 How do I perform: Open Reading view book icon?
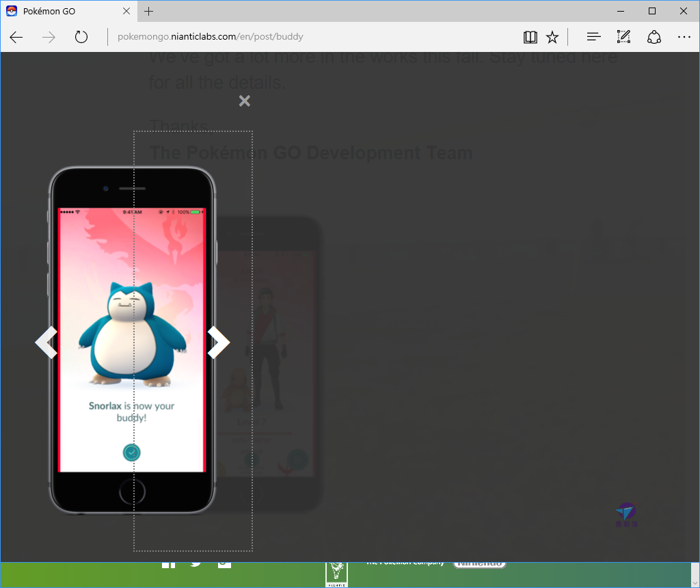pos(530,37)
